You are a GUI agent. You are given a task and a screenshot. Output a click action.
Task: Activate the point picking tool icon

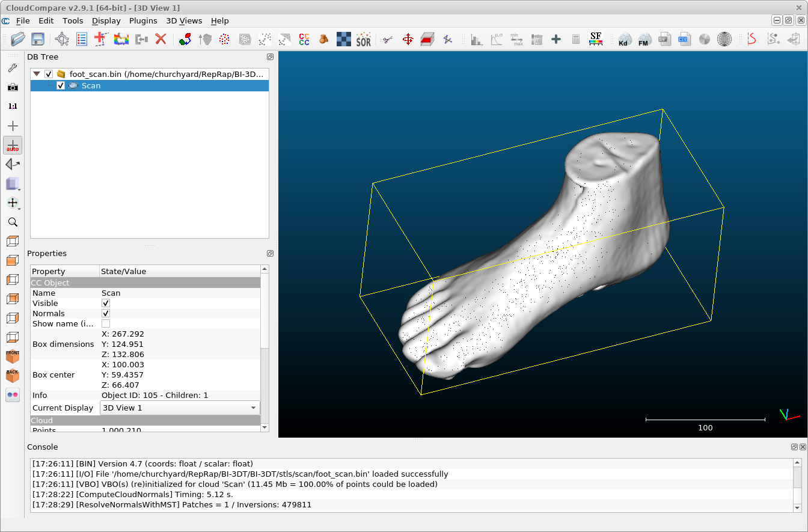pos(62,40)
